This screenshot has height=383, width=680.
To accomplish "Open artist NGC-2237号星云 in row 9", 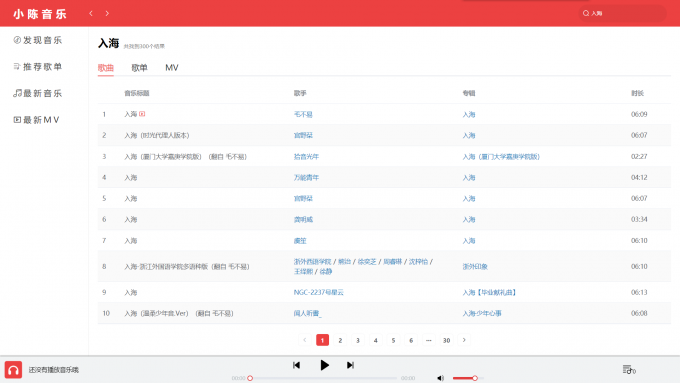I will 318,292.
